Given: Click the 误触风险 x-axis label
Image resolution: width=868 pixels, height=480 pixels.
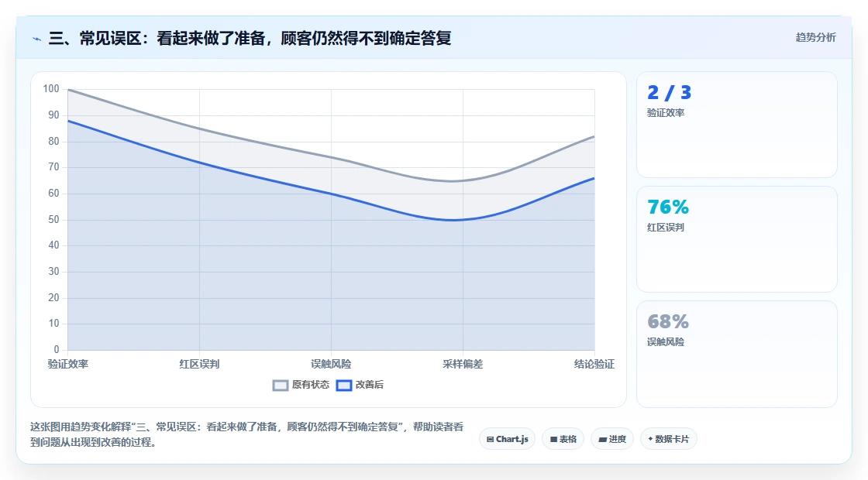Looking at the screenshot, I should click(331, 364).
